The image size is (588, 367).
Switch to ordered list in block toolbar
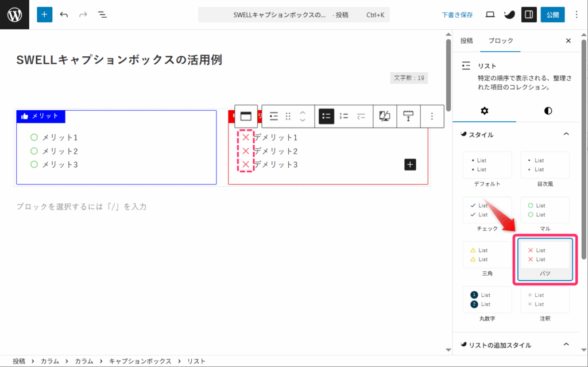[344, 117]
